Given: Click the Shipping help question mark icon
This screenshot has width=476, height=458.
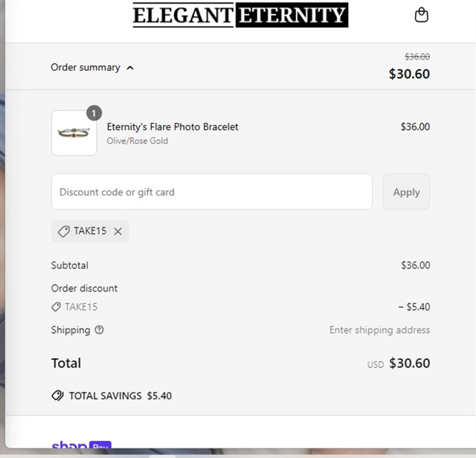Looking at the screenshot, I should 100,330.
